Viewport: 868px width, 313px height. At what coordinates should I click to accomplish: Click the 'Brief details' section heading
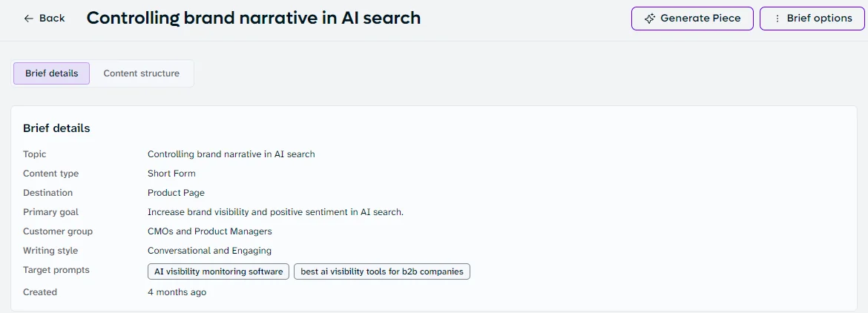[56, 128]
